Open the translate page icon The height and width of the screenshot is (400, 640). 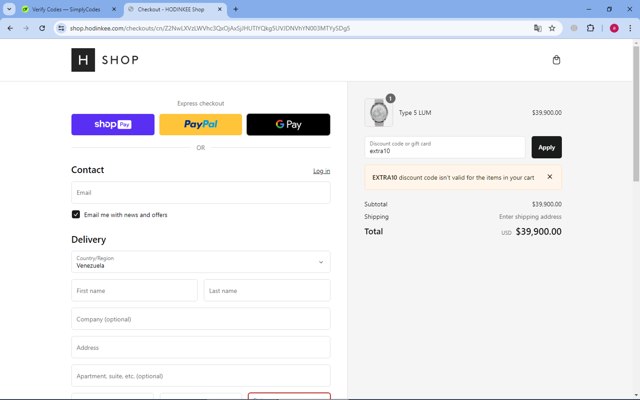tap(538, 28)
